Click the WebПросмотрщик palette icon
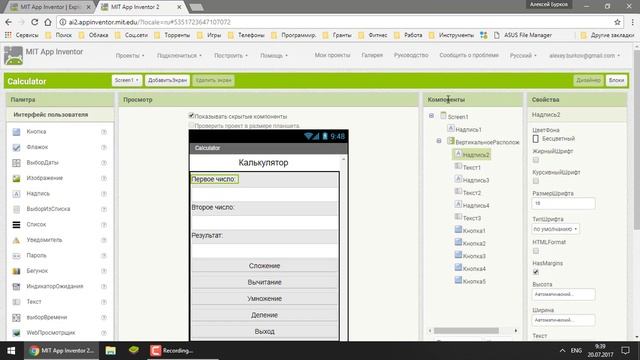The image size is (640, 360). [x=16, y=333]
